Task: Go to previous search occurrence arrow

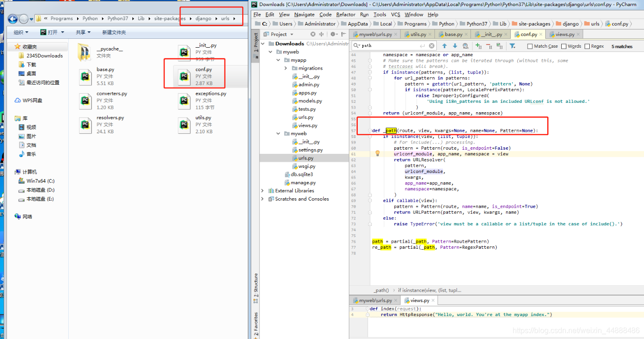Action: (444, 46)
